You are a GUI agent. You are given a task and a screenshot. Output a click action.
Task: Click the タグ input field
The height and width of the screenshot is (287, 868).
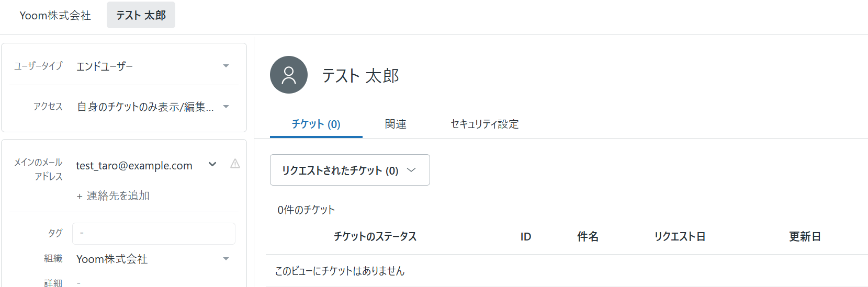pyautogui.click(x=154, y=233)
